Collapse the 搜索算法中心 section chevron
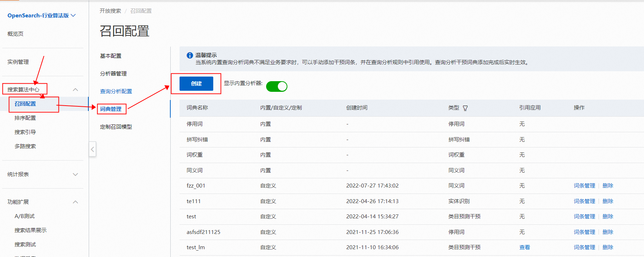The height and width of the screenshot is (257, 644). point(75,90)
